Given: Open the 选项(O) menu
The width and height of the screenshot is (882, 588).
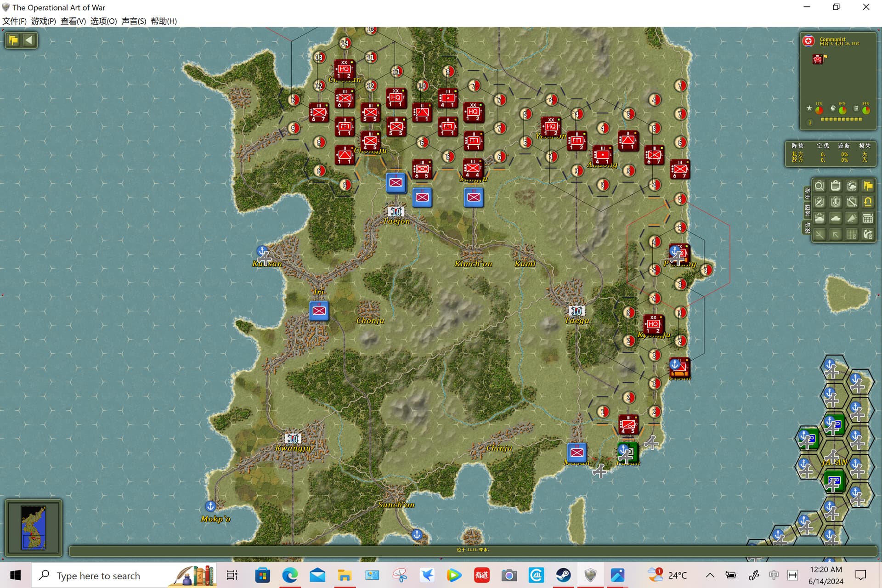Looking at the screenshot, I should pos(103,21).
